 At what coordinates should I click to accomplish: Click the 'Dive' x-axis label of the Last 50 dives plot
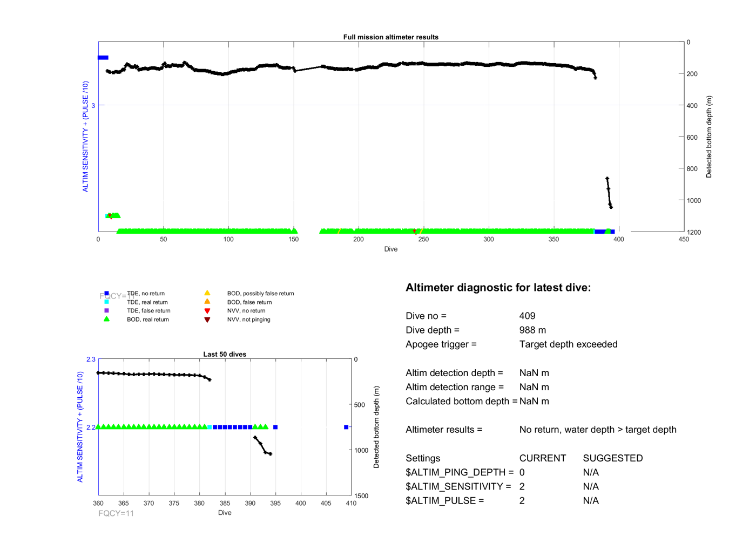(x=225, y=513)
